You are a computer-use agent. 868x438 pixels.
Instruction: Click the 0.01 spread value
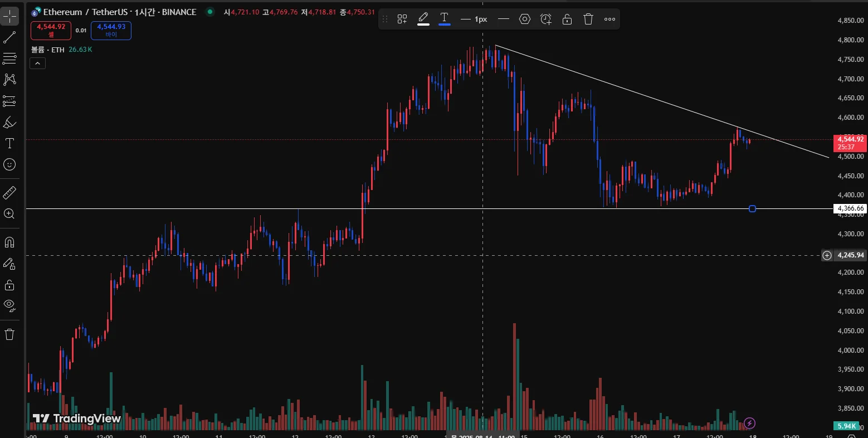81,31
